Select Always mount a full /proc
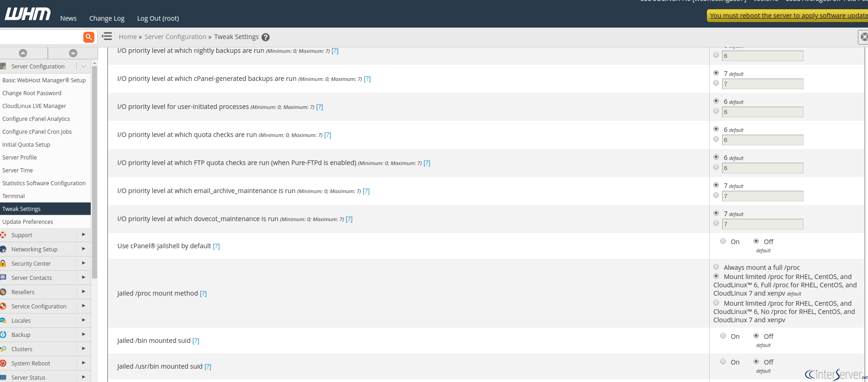This screenshot has height=382, width=868. tap(716, 267)
